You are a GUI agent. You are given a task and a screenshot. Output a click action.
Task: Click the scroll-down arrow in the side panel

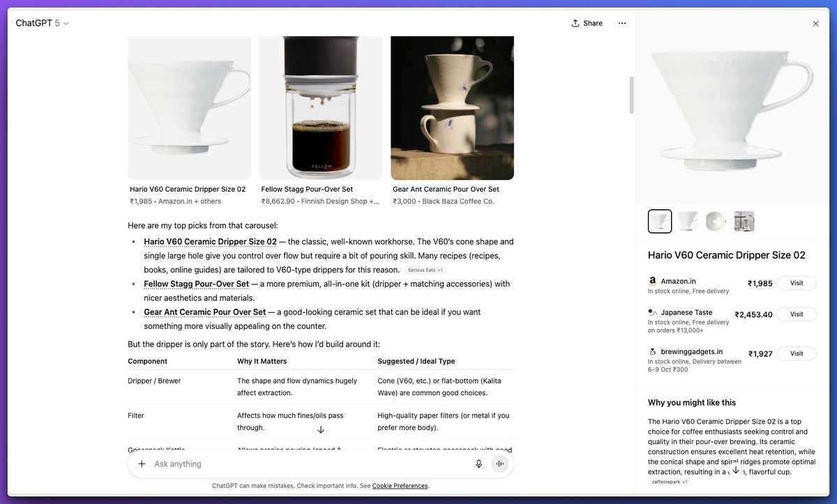pyautogui.click(x=736, y=470)
